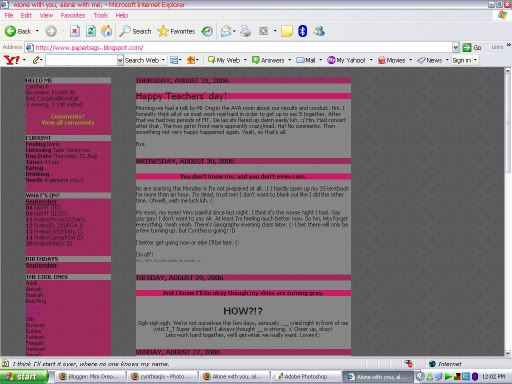Open News in the Yahoo toolbar
The width and height of the screenshot is (512, 384).
point(430,60)
